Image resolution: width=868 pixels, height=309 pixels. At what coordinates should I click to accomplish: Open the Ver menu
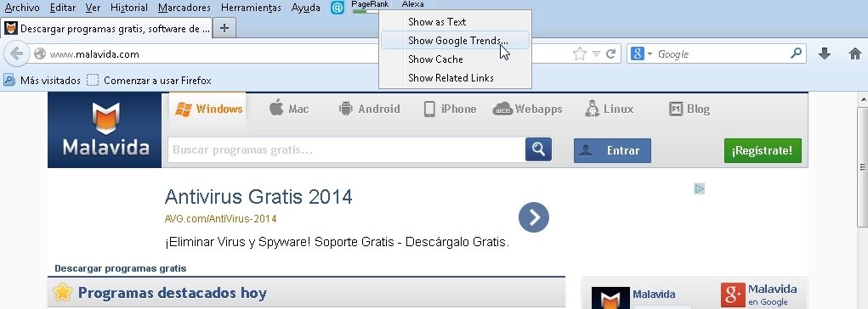tap(93, 8)
